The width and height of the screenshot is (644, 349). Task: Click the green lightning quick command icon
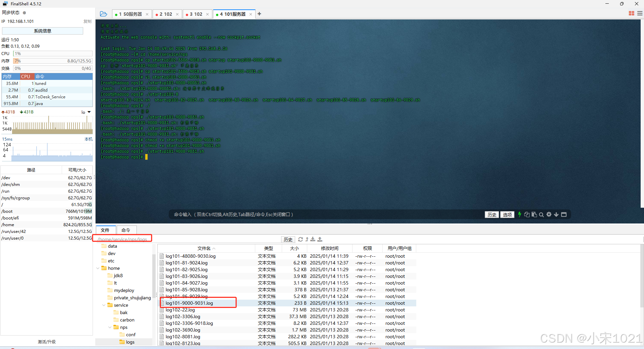click(x=520, y=214)
